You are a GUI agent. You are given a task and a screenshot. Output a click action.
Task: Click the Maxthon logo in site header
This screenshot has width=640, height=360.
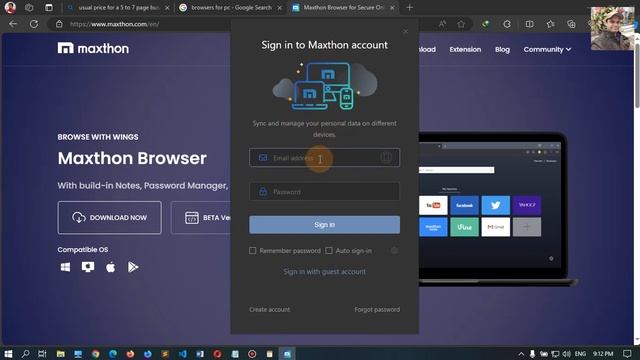[93, 49]
